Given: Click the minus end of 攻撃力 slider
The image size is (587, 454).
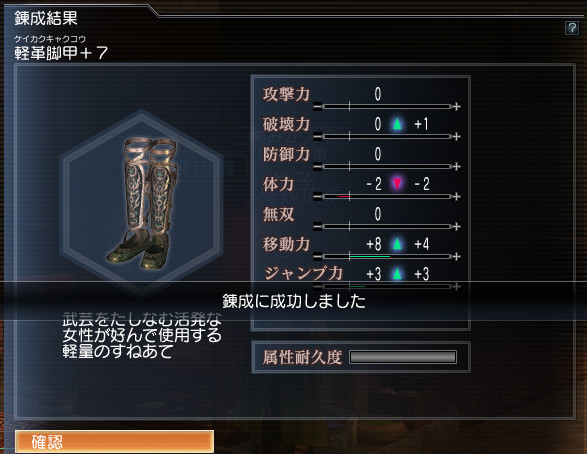Looking at the screenshot, I should click(317, 107).
